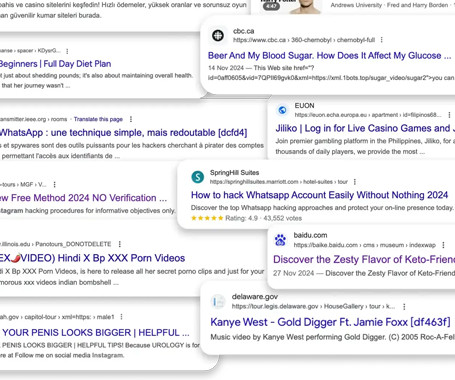Open YOUR PENIS LOOKS BIGGER | HELPFUL result
Image resolution: width=455 pixels, height=380 pixels.
96,333
